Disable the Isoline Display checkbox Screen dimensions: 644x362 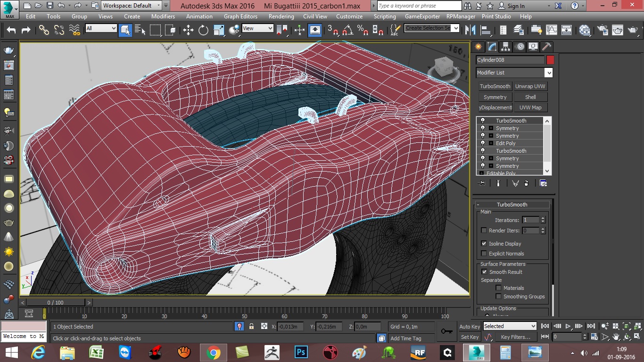[x=484, y=244]
